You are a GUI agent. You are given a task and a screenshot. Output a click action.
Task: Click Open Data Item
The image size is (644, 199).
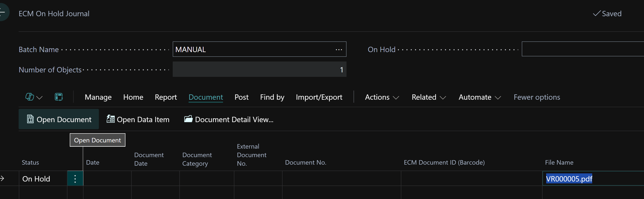[x=138, y=119]
